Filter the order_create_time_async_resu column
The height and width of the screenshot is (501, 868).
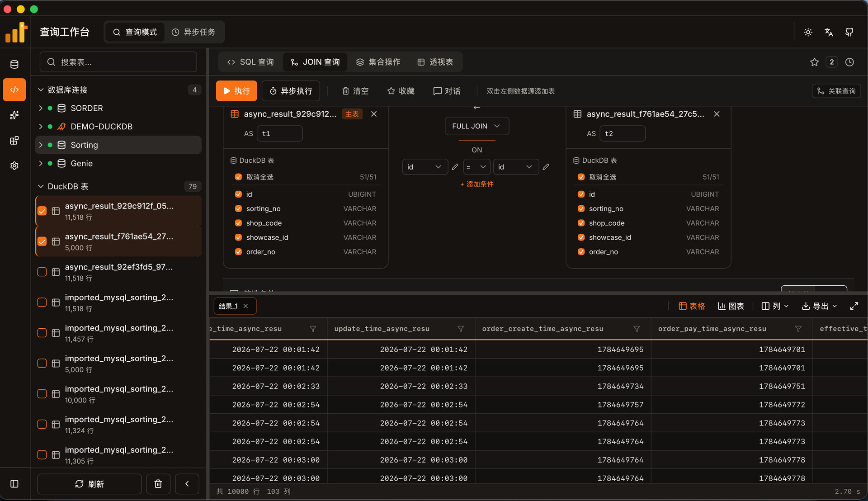(x=637, y=329)
